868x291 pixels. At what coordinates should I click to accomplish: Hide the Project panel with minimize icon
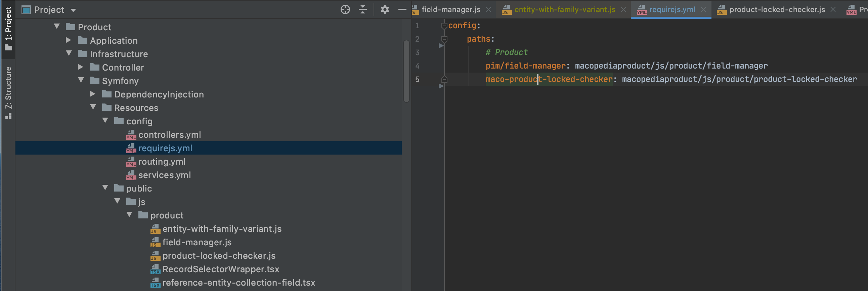402,9
